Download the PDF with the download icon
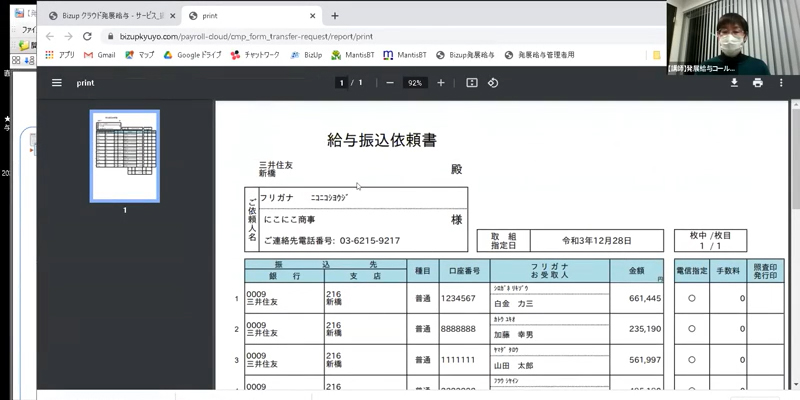 coord(734,83)
